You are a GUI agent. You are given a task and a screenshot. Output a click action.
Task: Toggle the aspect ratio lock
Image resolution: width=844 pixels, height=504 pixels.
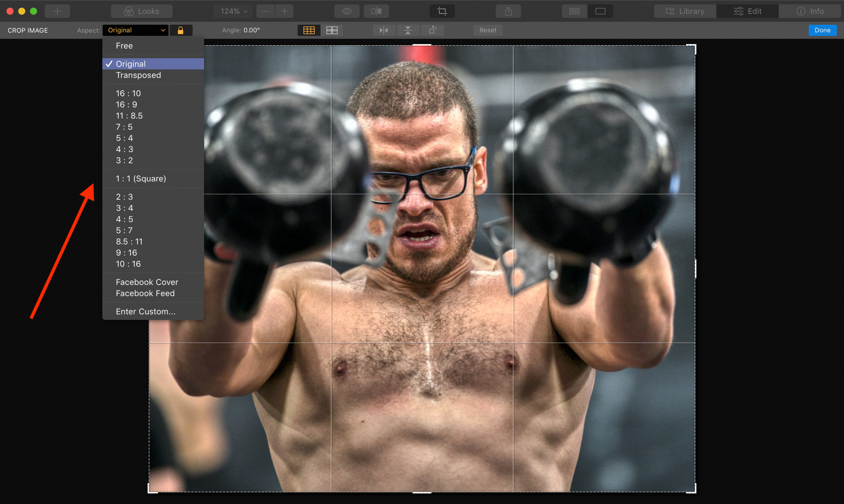[181, 30]
